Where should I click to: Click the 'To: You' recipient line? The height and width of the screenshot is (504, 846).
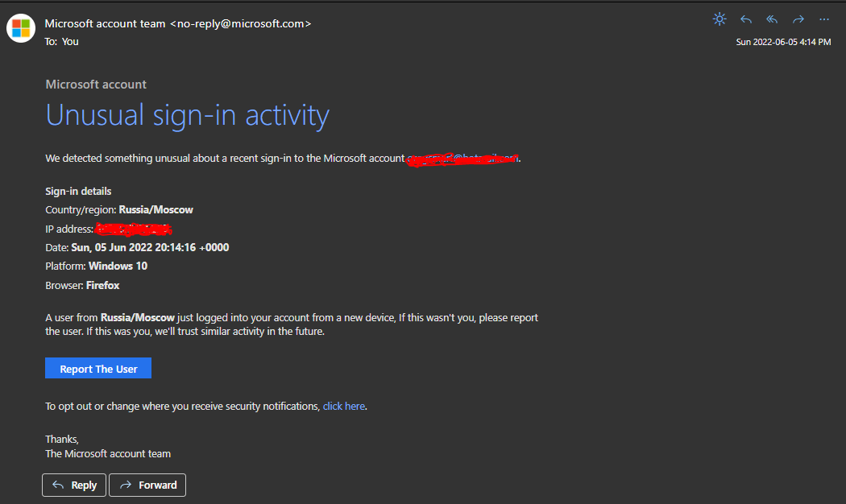[x=61, y=42]
